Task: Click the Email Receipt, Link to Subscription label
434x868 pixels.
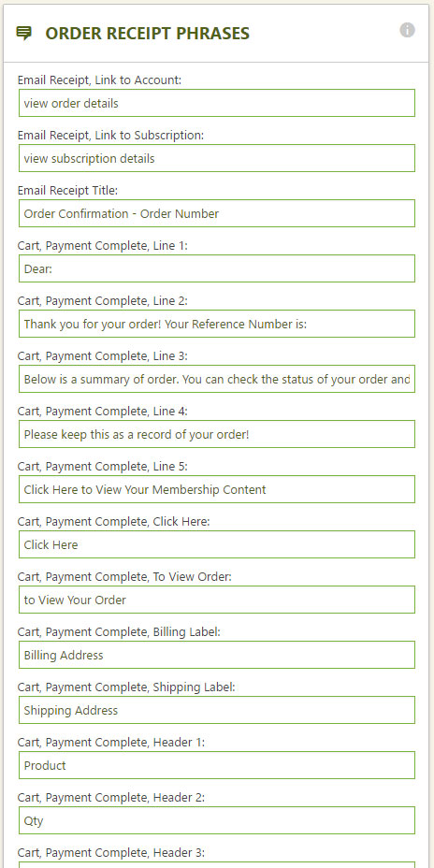Action: (110, 135)
